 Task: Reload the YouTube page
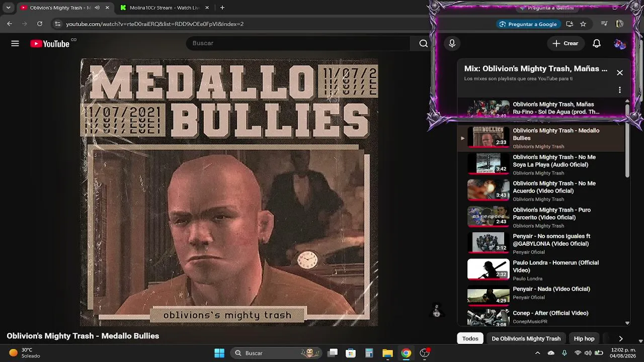[40, 24]
